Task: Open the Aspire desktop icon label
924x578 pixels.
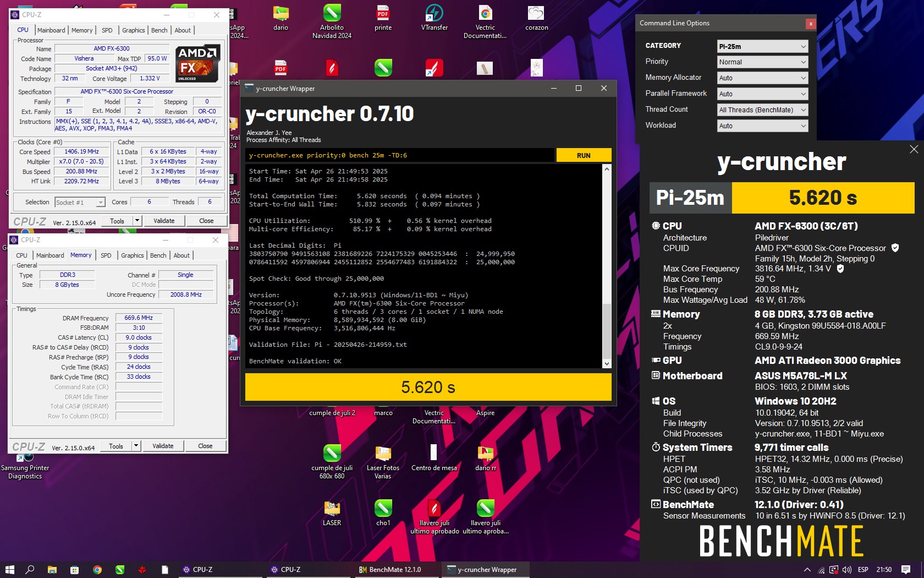Action: point(485,413)
